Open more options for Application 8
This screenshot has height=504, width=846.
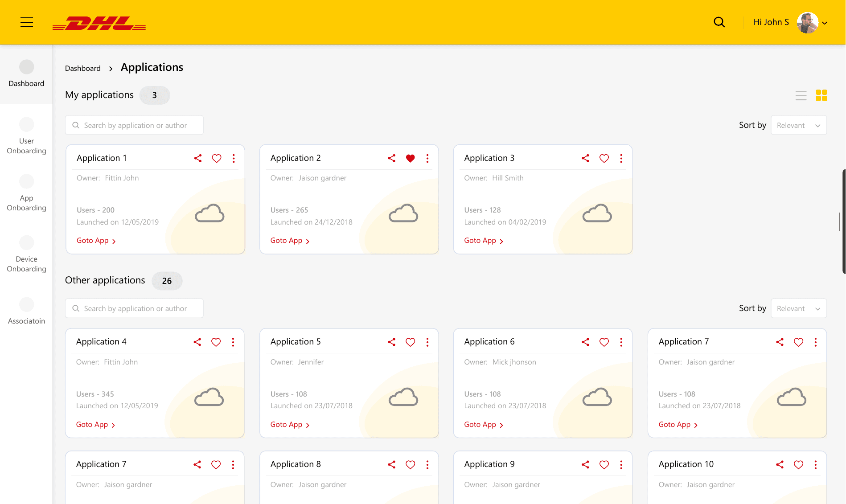[427, 465]
